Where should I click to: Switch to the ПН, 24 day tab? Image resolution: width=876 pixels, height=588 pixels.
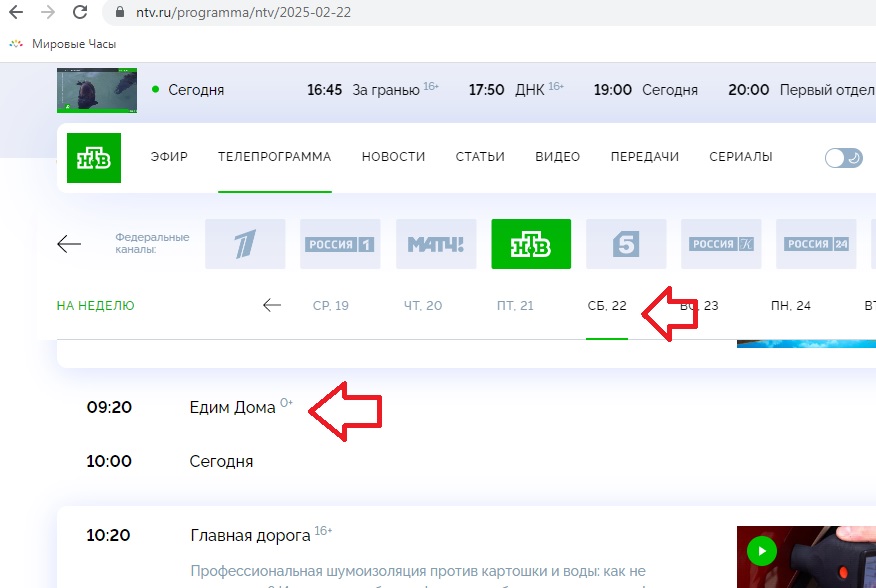[791, 306]
